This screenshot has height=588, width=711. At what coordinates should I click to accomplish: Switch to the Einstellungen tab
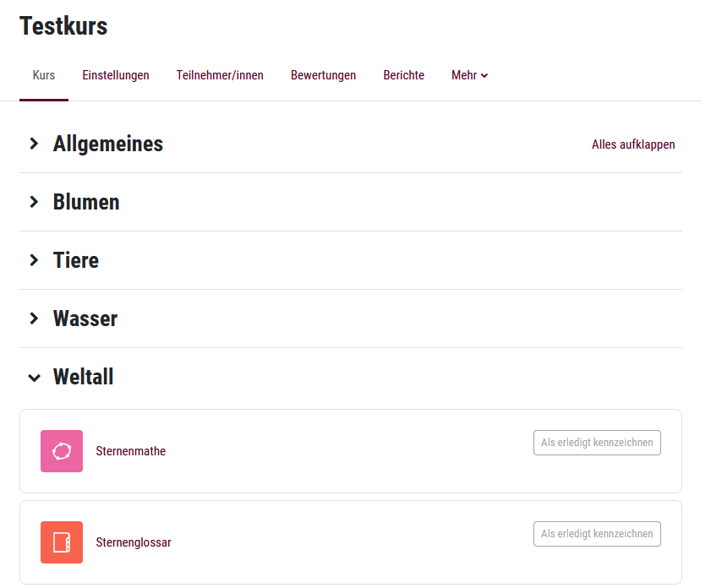(116, 75)
